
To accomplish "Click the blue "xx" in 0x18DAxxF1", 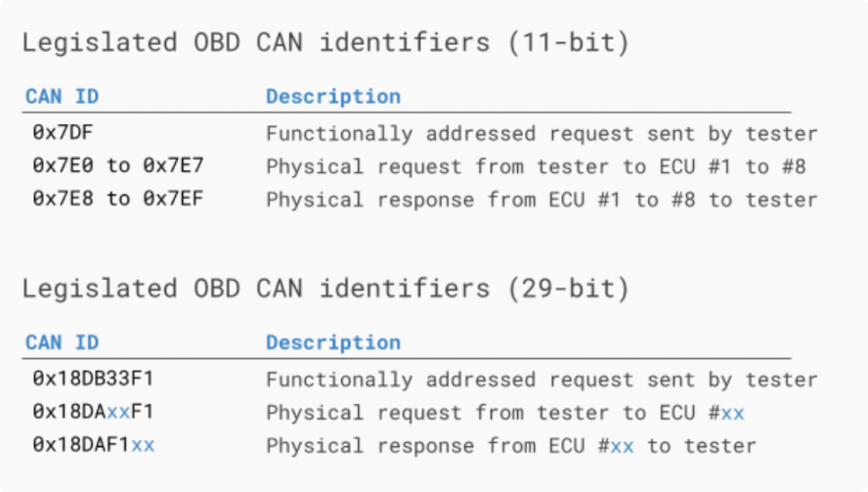I will [118, 412].
